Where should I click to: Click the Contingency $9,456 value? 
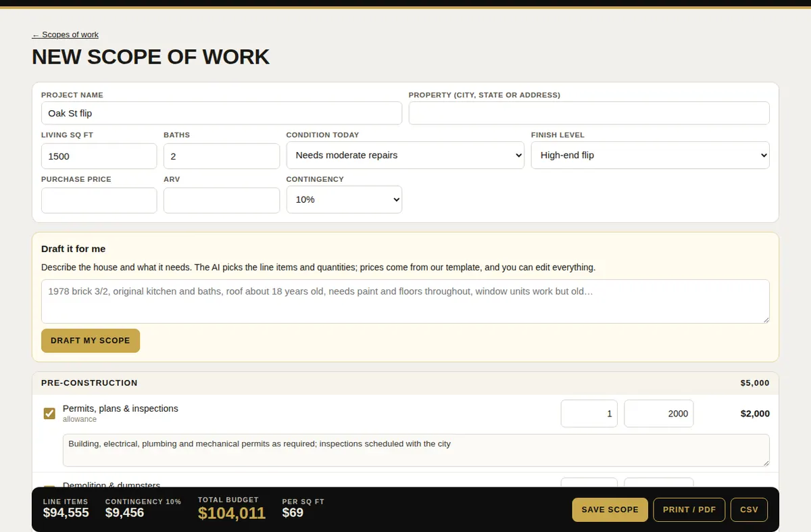click(x=124, y=512)
